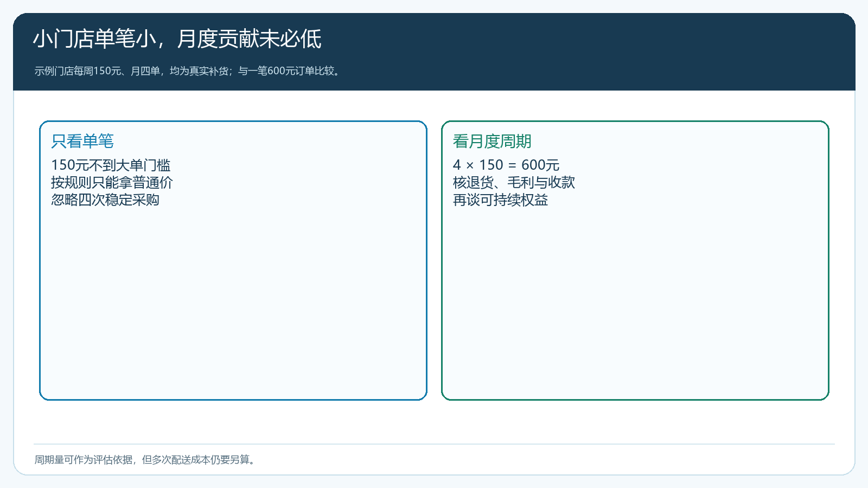Select the line 再谈可持续权益
Screen dimensions: 868x488
(500, 200)
